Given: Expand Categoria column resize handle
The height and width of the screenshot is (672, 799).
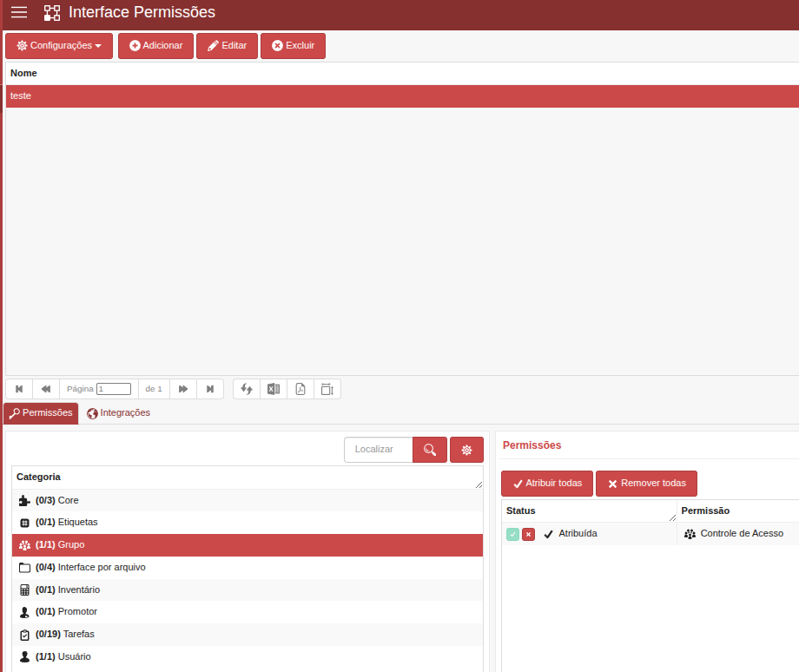Looking at the screenshot, I should pos(479,484).
